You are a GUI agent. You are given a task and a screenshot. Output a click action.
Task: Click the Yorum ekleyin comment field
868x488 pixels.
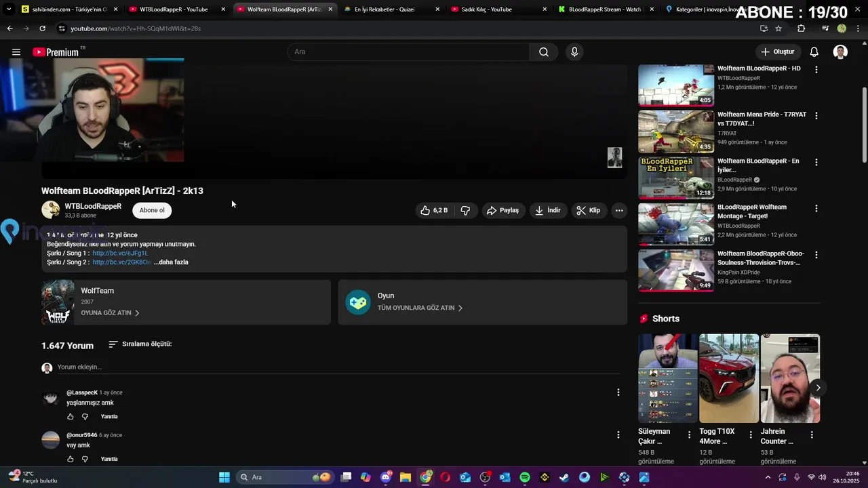click(338, 367)
